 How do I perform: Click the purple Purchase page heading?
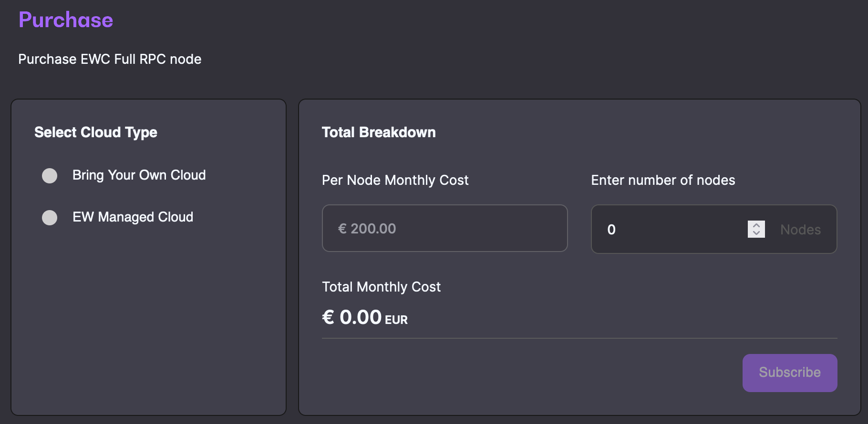(x=66, y=20)
